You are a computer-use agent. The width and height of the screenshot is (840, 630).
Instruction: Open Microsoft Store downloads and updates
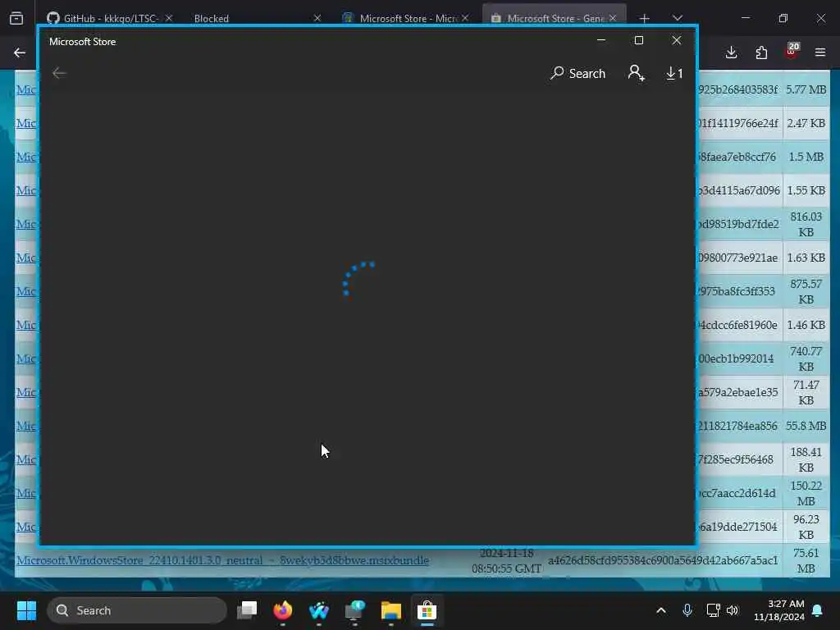coord(674,73)
